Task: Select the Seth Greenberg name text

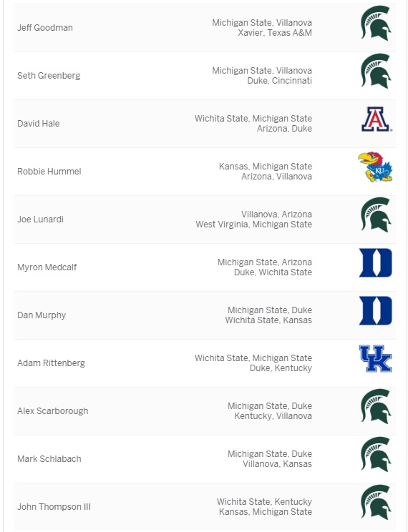Action: click(49, 75)
